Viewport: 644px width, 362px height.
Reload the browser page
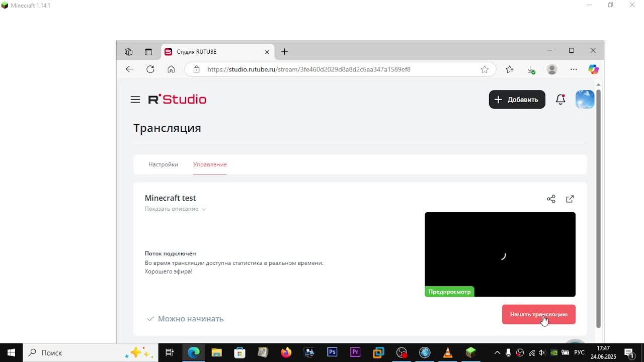150,69
